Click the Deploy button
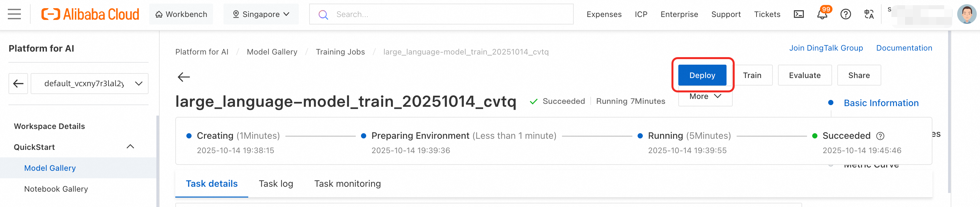 tap(702, 75)
